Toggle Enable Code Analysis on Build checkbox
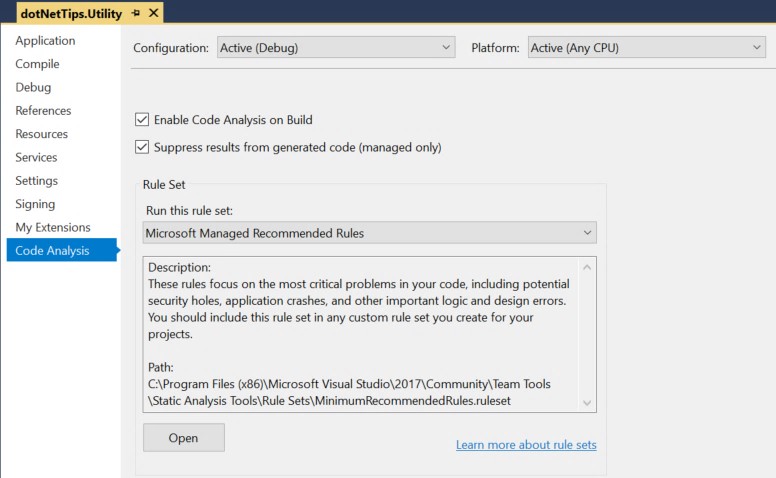The height and width of the screenshot is (478, 776). tap(142, 120)
